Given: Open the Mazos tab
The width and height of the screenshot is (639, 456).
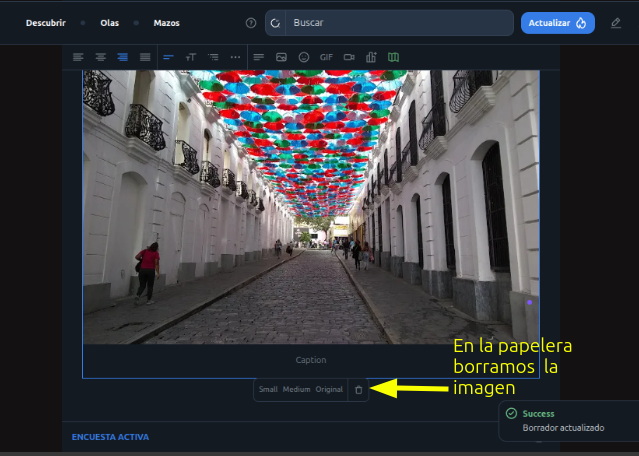Looking at the screenshot, I should 167,23.
